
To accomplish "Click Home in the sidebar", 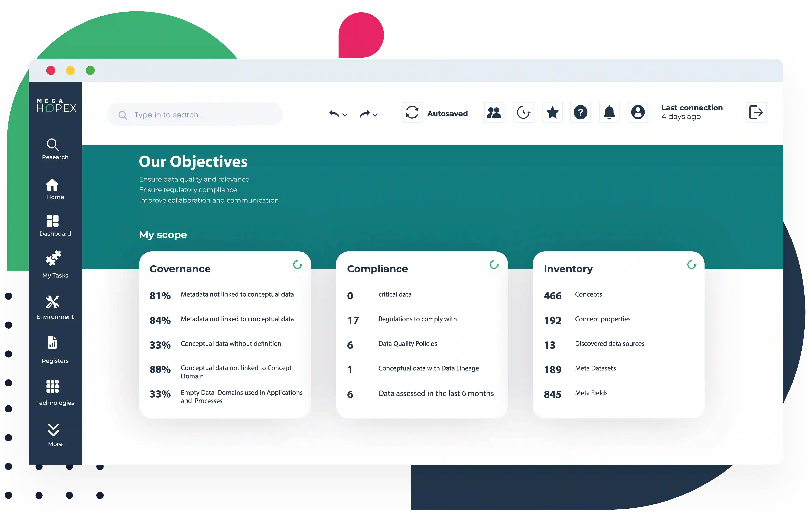I will point(55,188).
